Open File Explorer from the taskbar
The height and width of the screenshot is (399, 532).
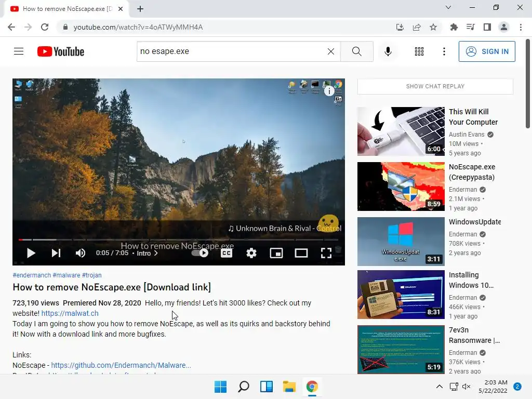tap(289, 387)
